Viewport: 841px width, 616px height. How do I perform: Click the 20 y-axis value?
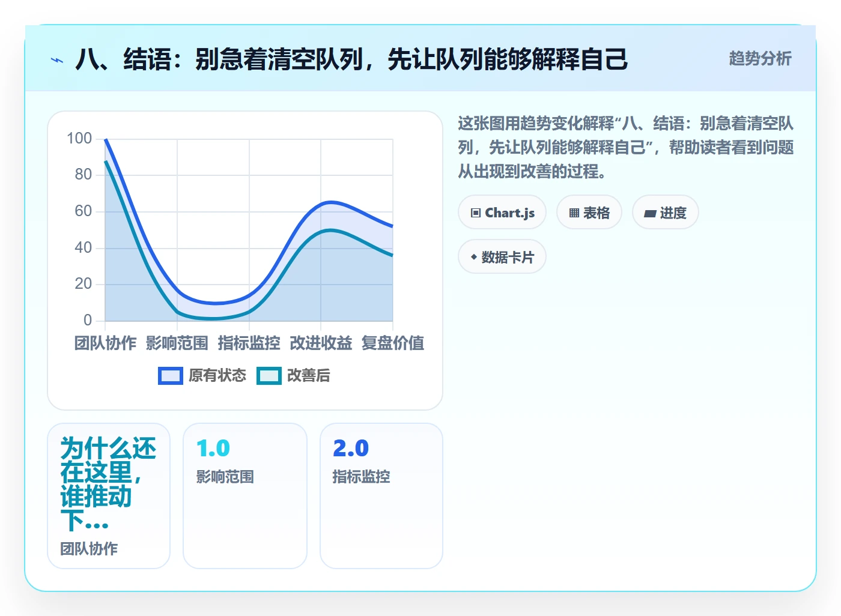(83, 284)
